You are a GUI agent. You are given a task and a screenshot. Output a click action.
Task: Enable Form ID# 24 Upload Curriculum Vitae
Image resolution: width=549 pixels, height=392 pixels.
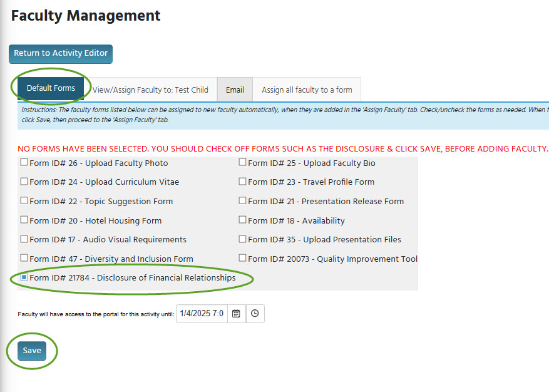tap(24, 182)
